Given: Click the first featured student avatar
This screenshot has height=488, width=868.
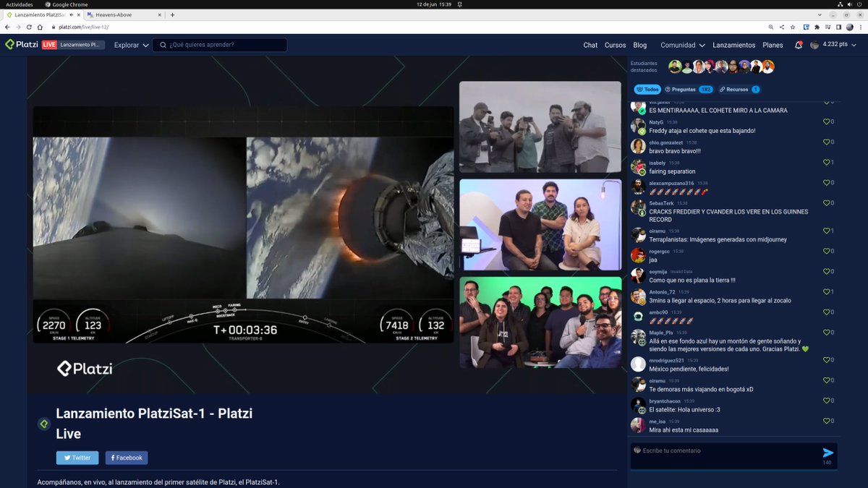Looking at the screenshot, I should pyautogui.click(x=675, y=67).
